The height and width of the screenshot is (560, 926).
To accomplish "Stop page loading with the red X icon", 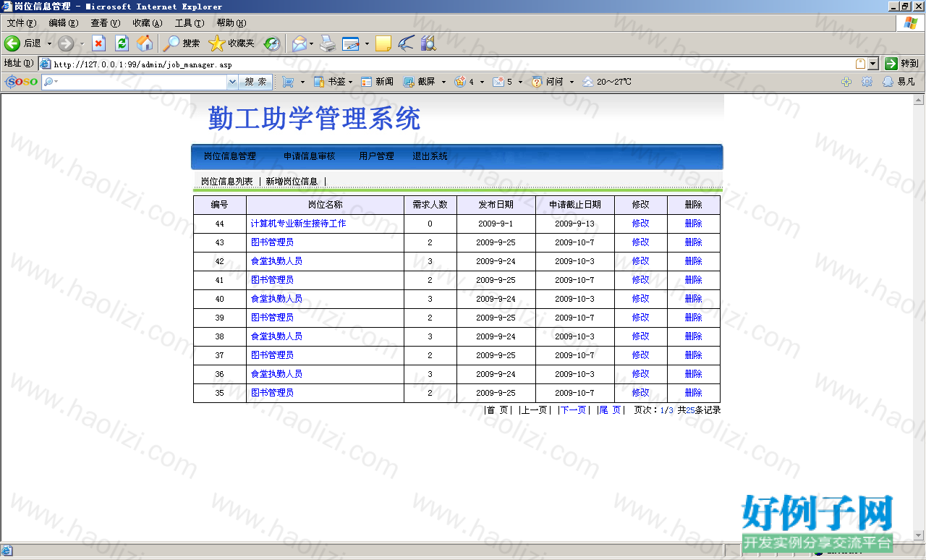I will point(99,43).
